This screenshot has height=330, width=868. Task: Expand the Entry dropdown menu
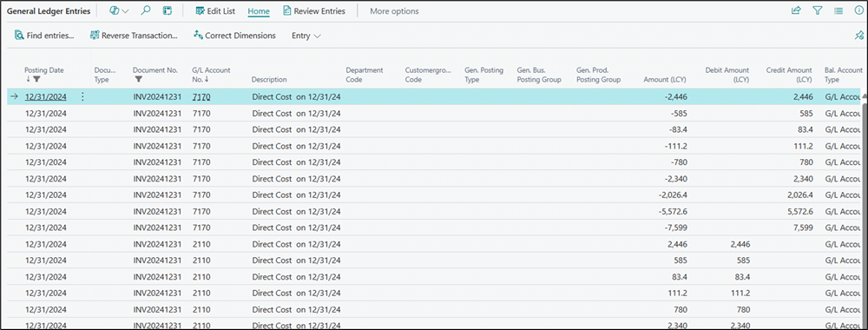pyautogui.click(x=306, y=36)
